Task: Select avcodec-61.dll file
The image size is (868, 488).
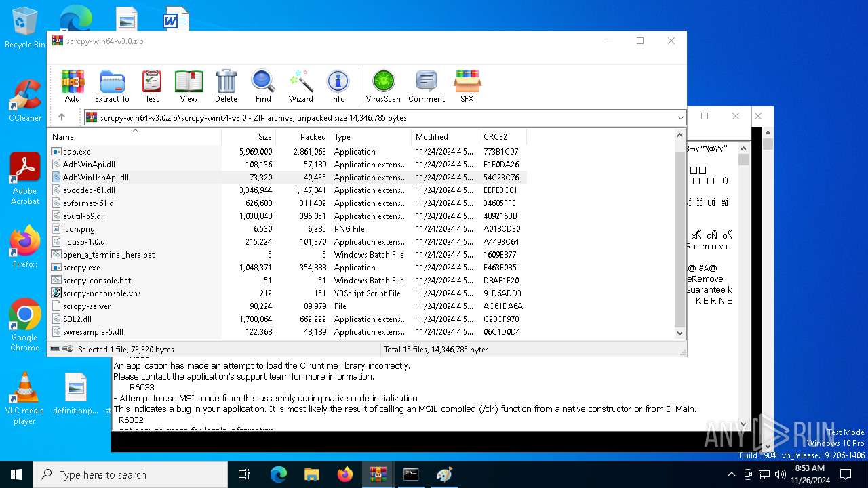Action: point(288,190)
